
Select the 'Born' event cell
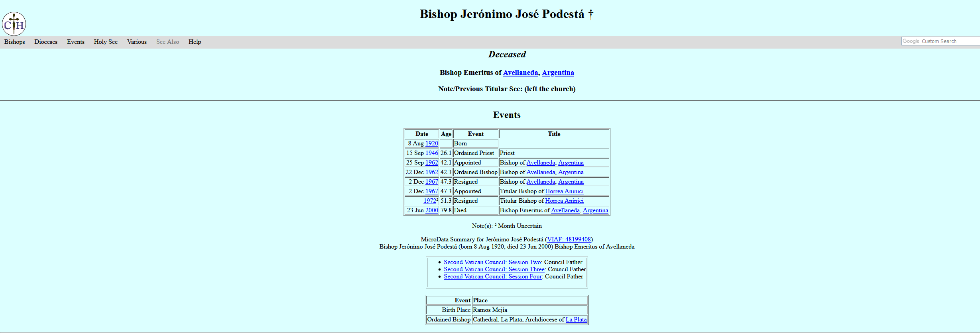coord(476,143)
